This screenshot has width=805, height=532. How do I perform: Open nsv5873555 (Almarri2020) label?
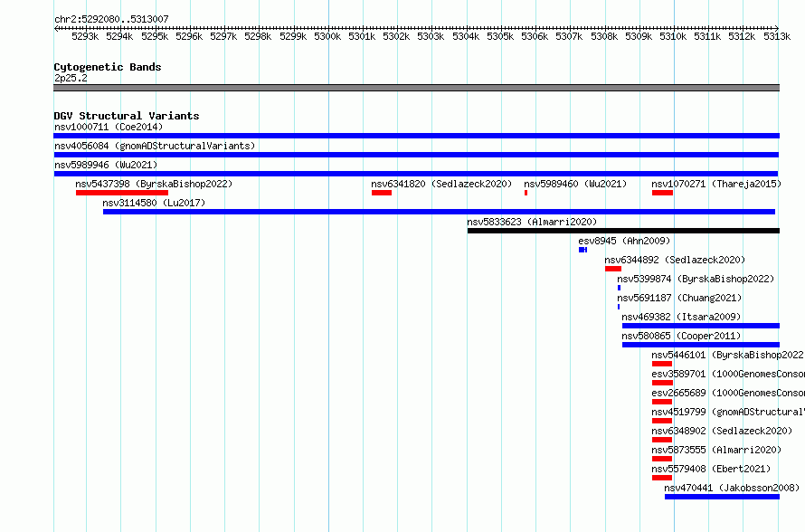pos(716,450)
